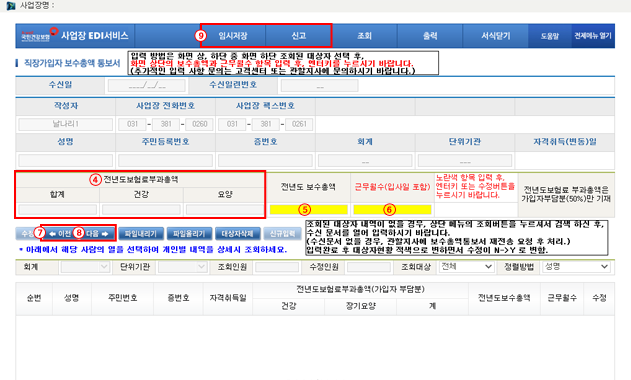Click the 단위기관 field in person info row
Image resolution: width=631 pixels, height=380 pixels.
[x=465, y=161]
